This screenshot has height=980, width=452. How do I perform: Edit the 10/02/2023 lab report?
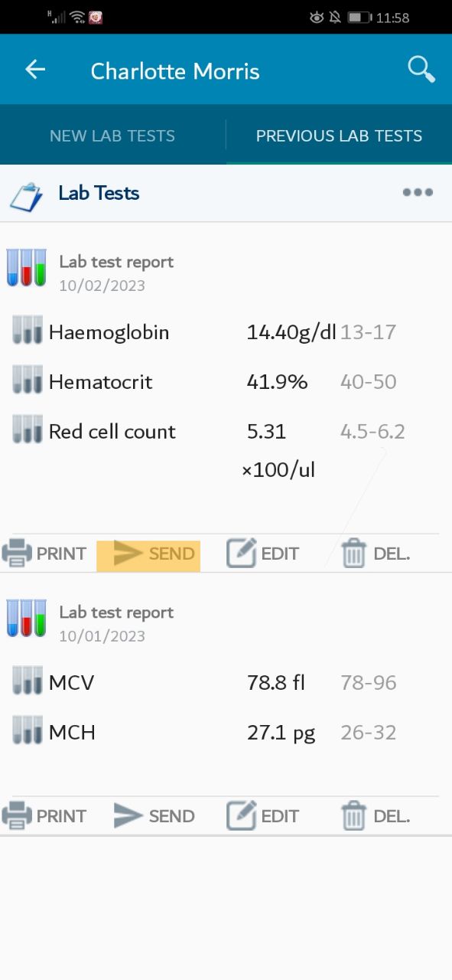(x=262, y=554)
